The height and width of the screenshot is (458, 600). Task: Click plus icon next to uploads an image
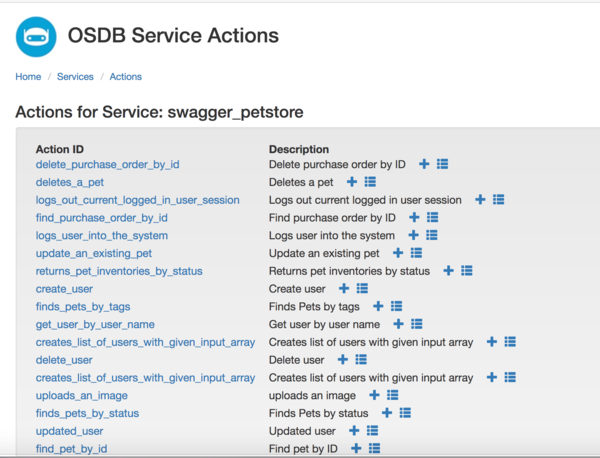[374, 395]
